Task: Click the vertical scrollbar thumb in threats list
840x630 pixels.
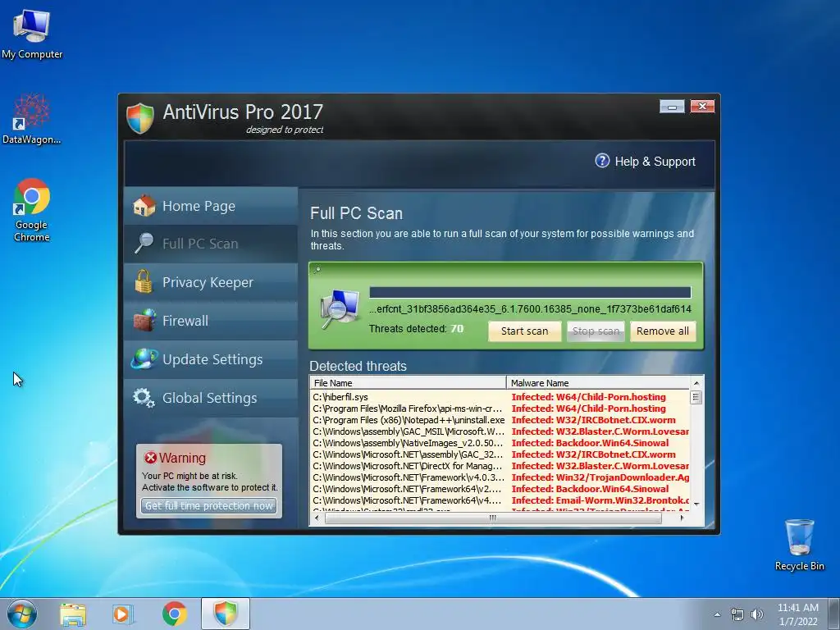Action: [696, 398]
